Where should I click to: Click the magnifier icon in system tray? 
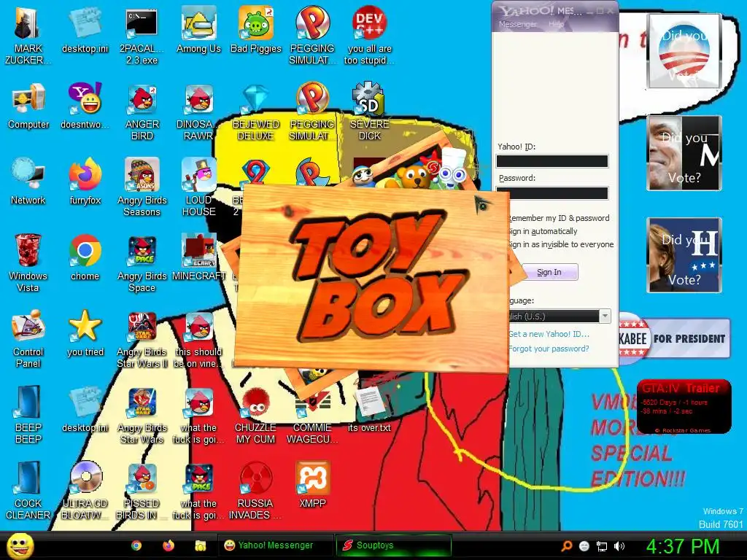tap(566, 546)
